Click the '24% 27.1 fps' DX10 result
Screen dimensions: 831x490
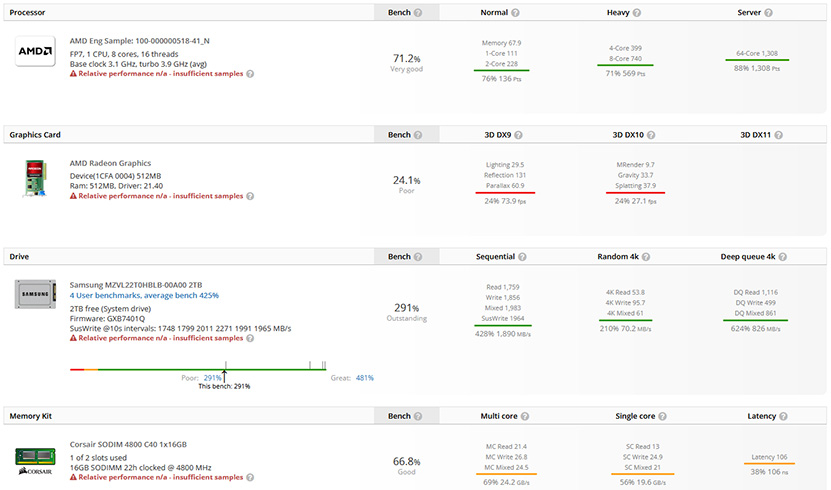pos(635,201)
